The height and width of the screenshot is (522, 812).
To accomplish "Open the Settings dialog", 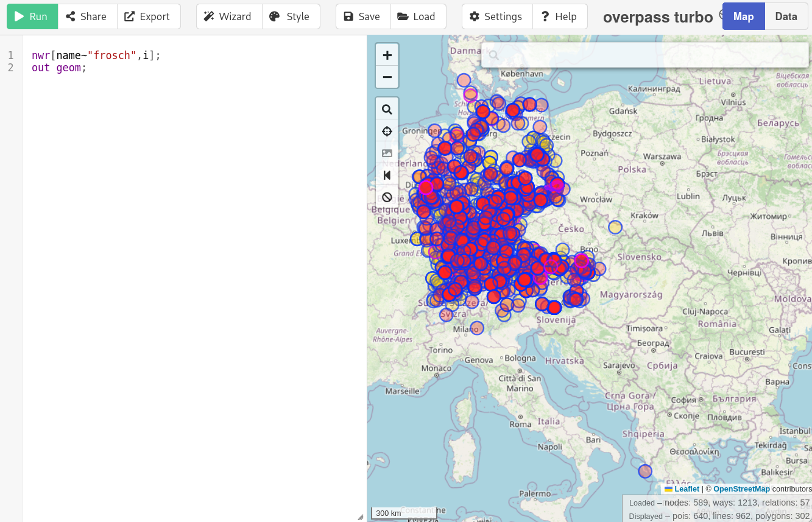I will click(x=497, y=16).
